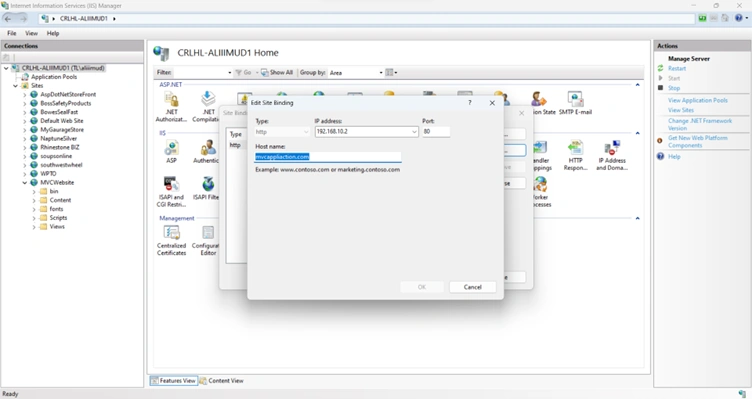Select WPTO site
Viewport: 752px width, 399px height.
coord(48,174)
